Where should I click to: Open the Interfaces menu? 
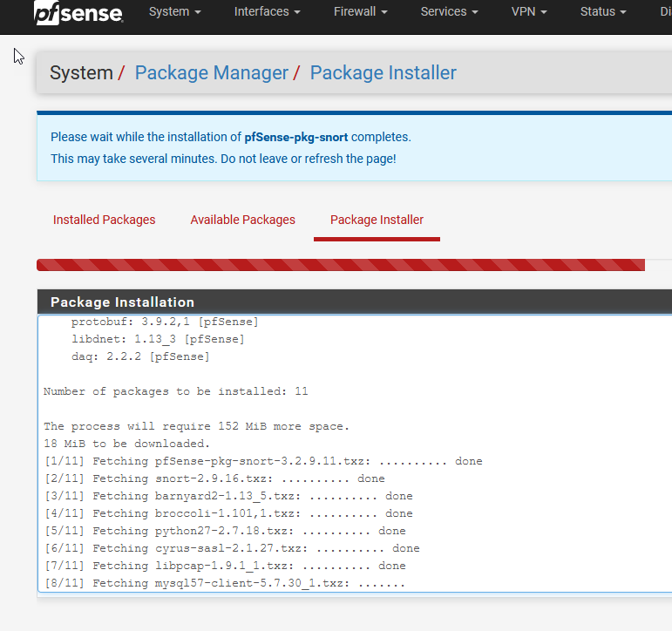point(267,11)
